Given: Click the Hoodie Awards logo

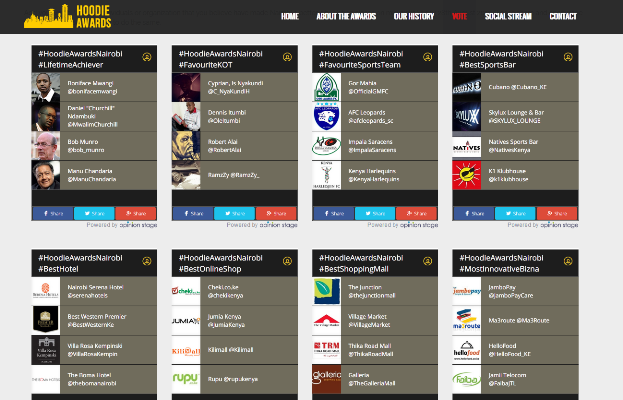Looking at the screenshot, I should (x=68, y=16).
